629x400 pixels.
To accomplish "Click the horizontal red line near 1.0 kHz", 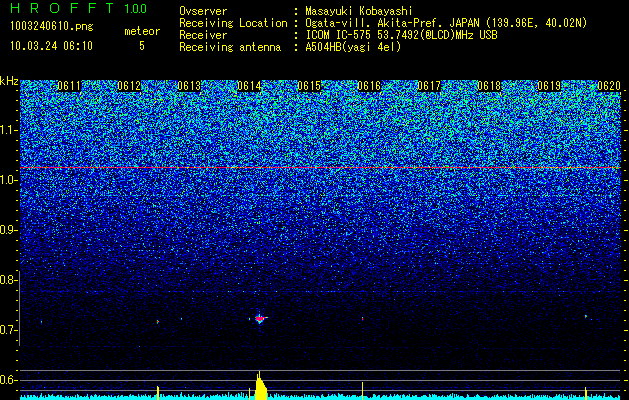I will coord(320,167).
